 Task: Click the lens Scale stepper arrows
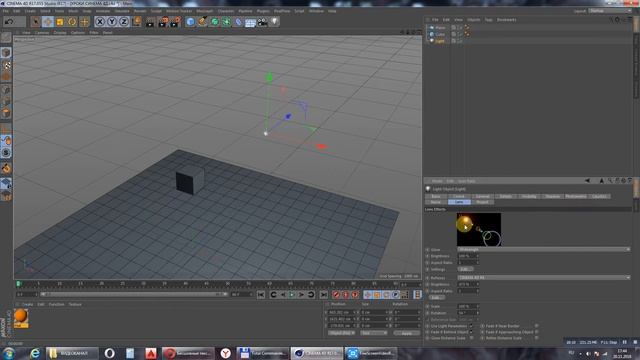click(x=478, y=307)
